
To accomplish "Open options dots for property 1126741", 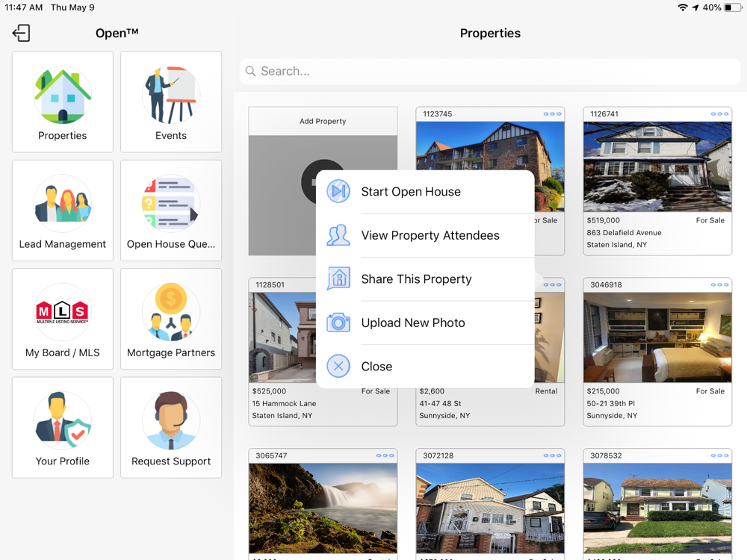I will (x=719, y=113).
